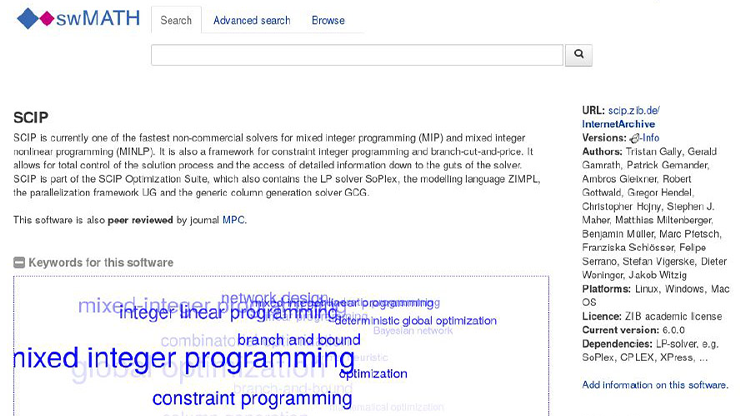The width and height of the screenshot is (740, 416).
Task: Select keyword 'deterministic global optimization'
Action: pyautogui.click(x=416, y=321)
